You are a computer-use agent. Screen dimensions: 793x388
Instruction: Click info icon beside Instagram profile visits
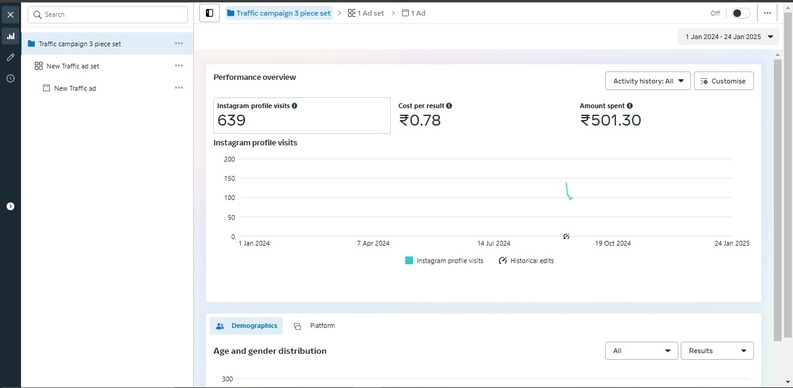click(294, 106)
